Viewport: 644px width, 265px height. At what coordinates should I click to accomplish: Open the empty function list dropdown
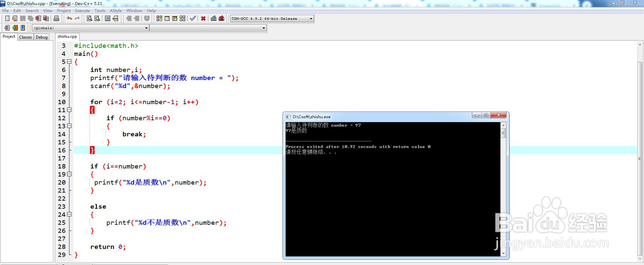point(208,28)
